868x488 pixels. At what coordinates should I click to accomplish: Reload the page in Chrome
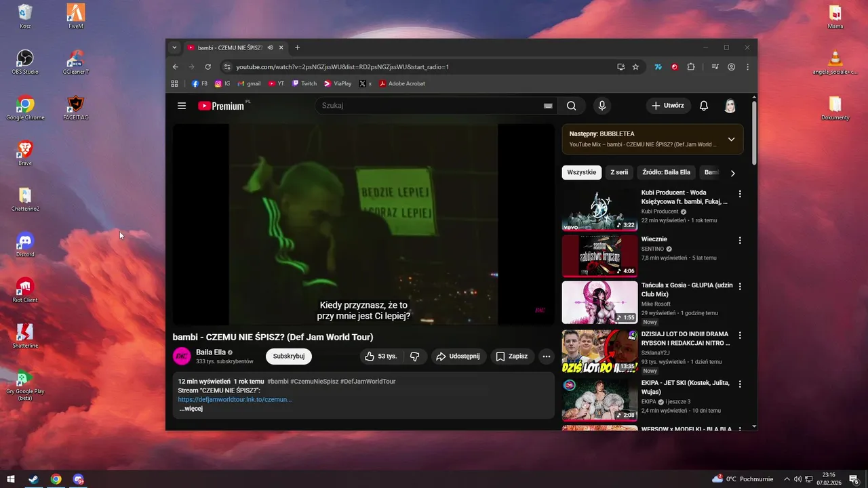208,67
